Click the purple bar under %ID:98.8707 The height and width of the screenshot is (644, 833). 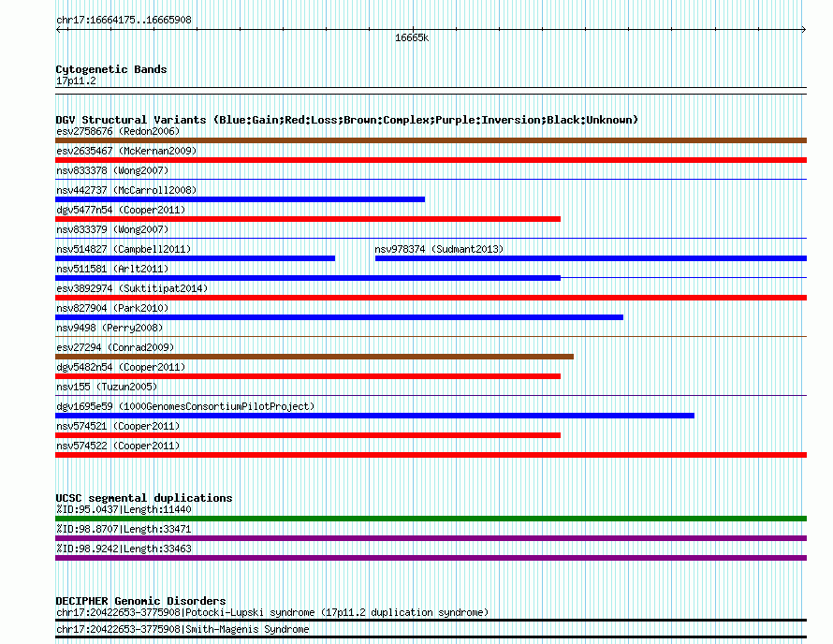point(431,538)
